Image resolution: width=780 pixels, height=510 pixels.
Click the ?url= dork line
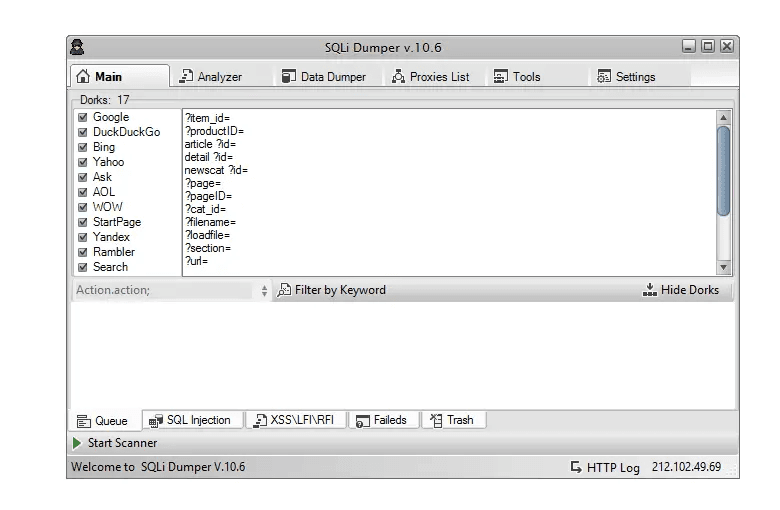tap(196, 261)
